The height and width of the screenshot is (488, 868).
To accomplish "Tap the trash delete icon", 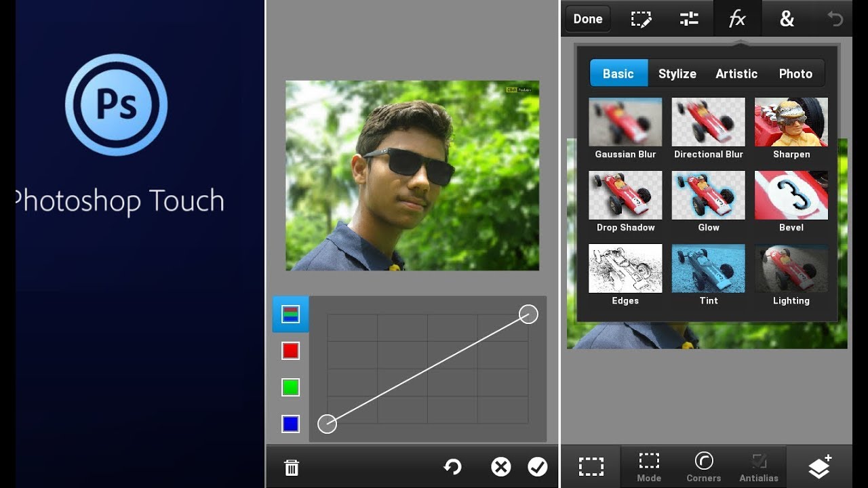I will [292, 467].
